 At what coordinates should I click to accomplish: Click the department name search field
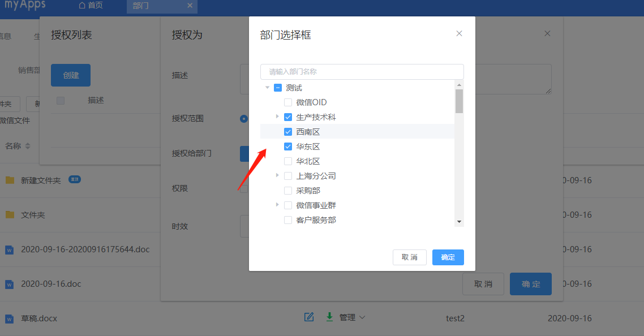[362, 71]
